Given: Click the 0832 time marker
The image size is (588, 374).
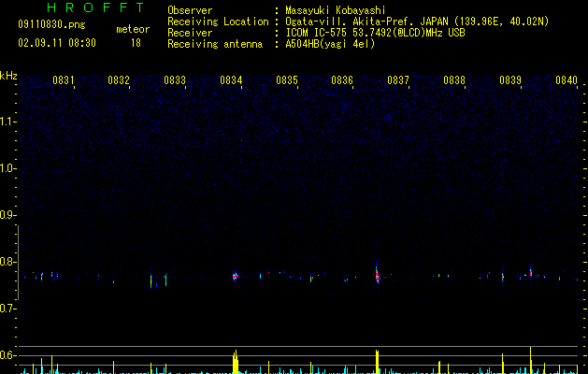Looking at the screenshot, I should [119, 80].
